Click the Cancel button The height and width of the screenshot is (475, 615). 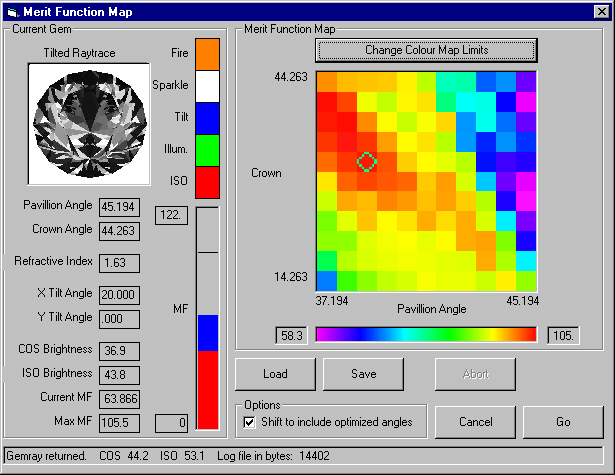(x=475, y=422)
